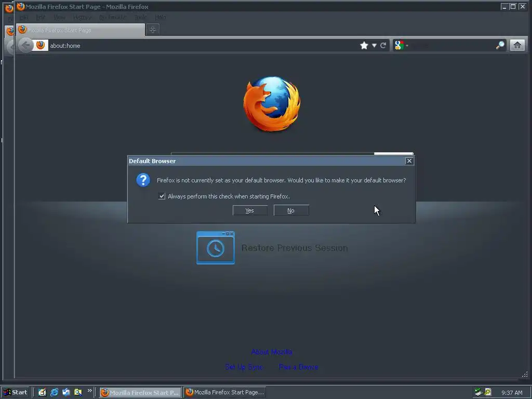
Task: Bookmark this page with the star icon
Action: pyautogui.click(x=364, y=46)
